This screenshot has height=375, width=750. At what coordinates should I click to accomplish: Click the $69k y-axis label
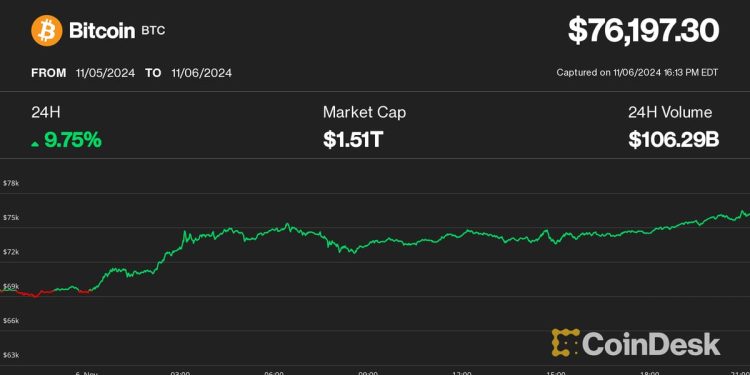tap(11, 287)
